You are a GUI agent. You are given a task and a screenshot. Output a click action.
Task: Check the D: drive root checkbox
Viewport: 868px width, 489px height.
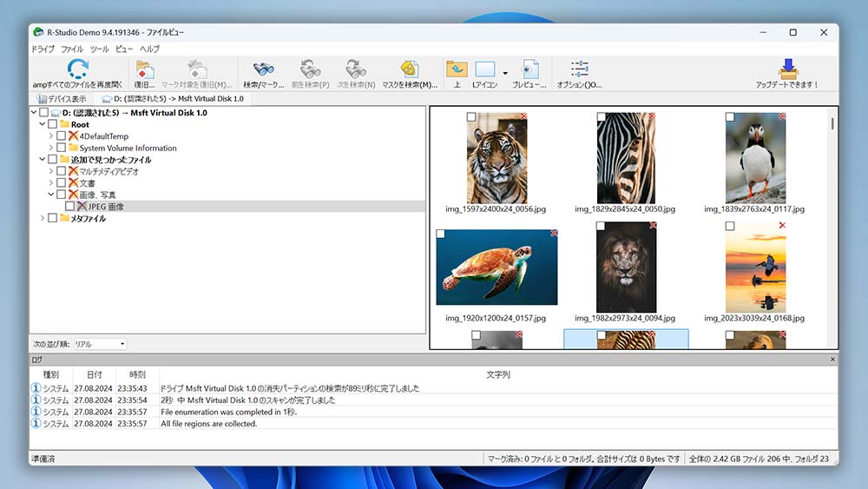[43, 112]
